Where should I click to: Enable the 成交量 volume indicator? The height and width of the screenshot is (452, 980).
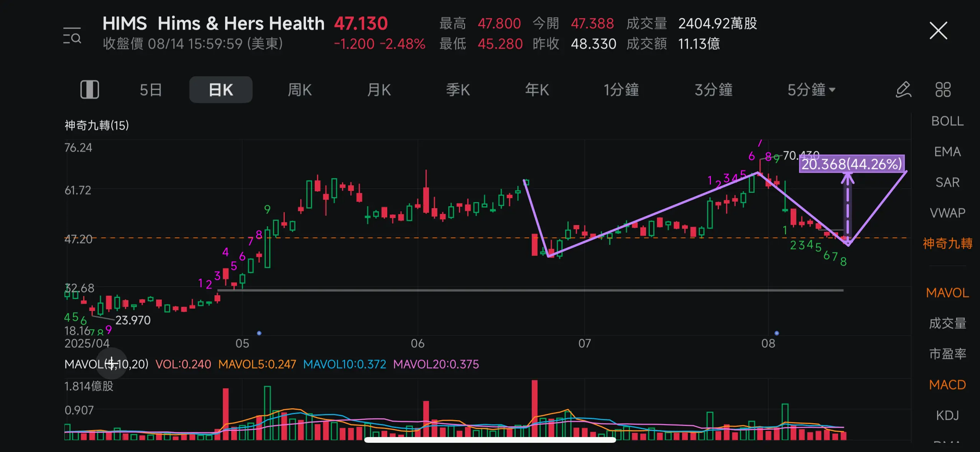(947, 324)
